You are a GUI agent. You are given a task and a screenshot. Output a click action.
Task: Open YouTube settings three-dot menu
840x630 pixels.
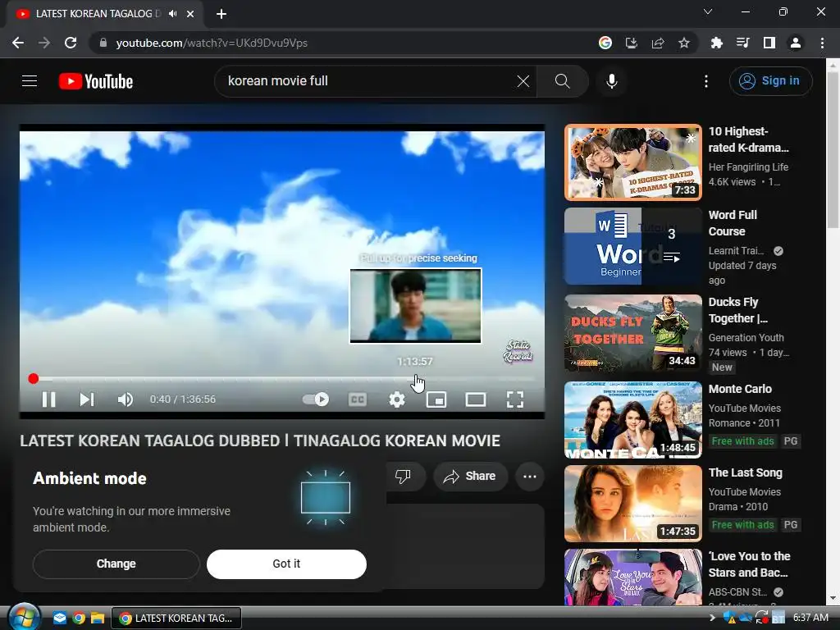pyautogui.click(x=706, y=81)
